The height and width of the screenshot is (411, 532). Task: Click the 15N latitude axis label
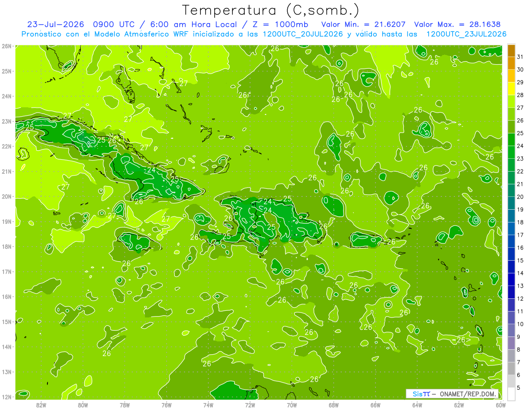point(7,322)
